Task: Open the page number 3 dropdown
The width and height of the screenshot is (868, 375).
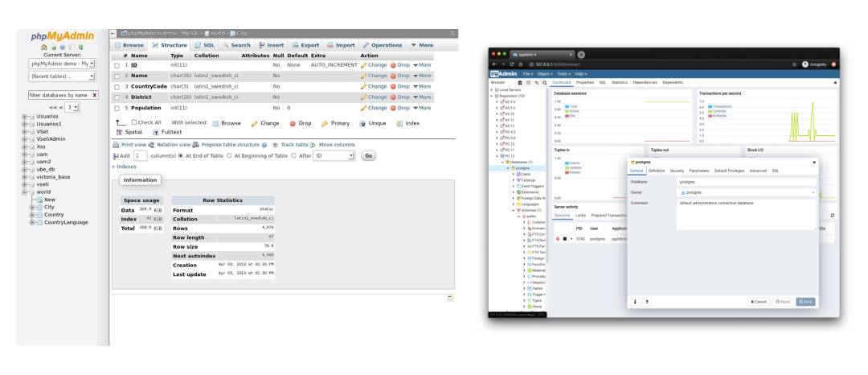Action: (x=72, y=107)
